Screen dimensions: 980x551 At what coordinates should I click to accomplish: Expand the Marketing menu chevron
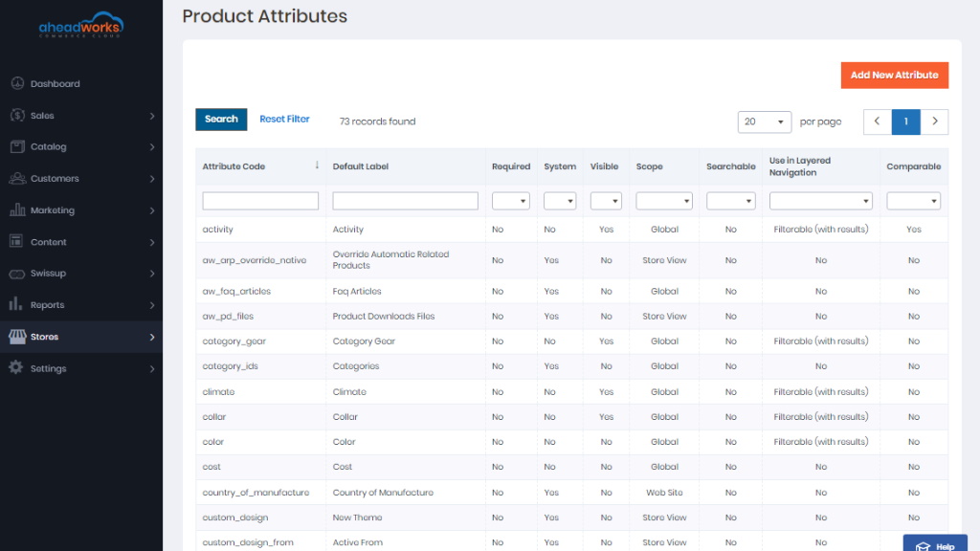152,210
